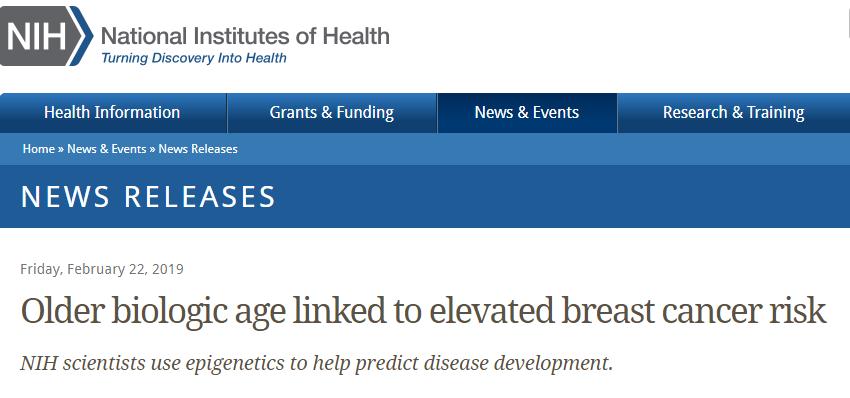Open the National Institutes of Health title link
This screenshot has width=850, height=398.
tap(245, 36)
